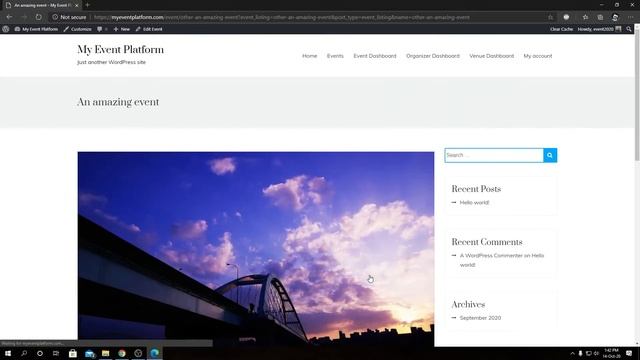640x360 pixels.
Task: Open the Events navigation link
Action: 335,56
